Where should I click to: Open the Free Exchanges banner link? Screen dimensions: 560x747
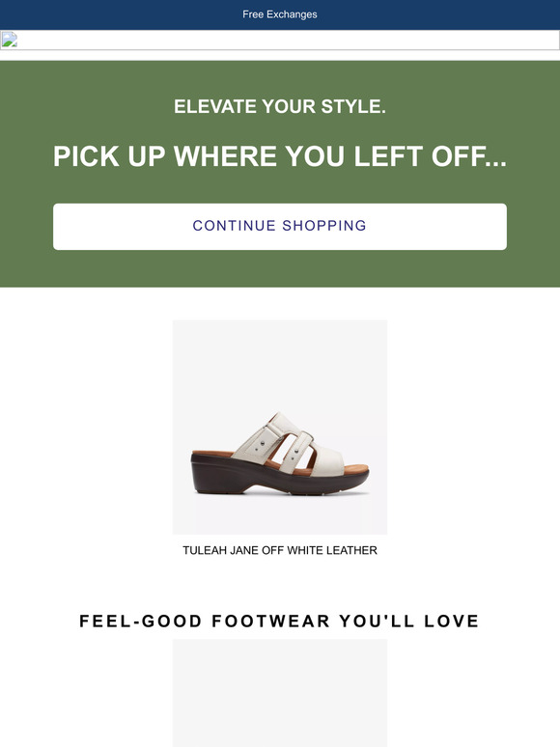tap(280, 14)
